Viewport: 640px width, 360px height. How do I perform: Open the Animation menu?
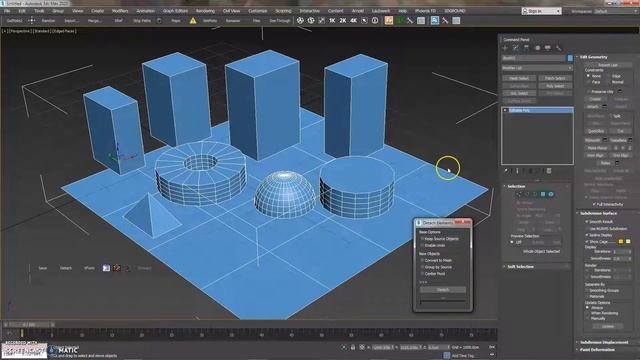pyautogui.click(x=145, y=11)
